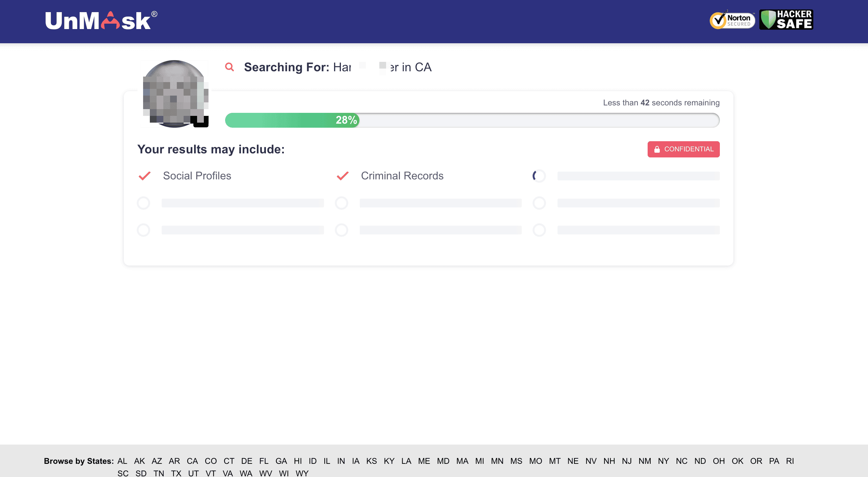Click the UnMask logo
This screenshot has height=477, width=868.
click(101, 21)
